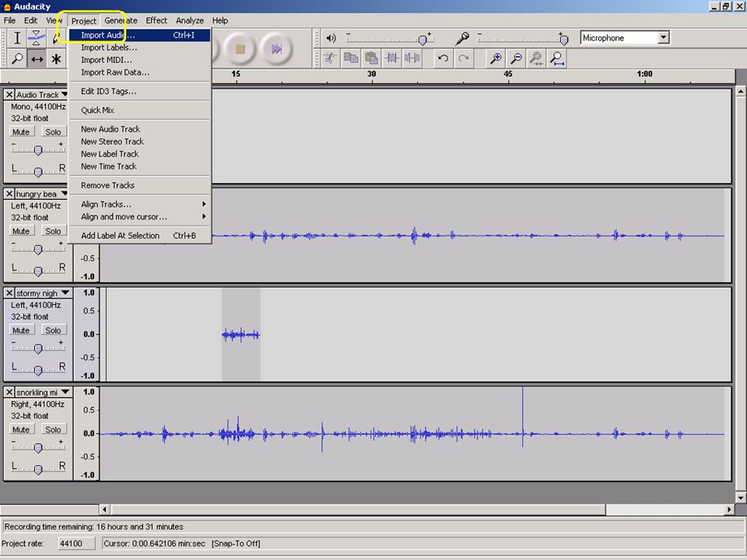The width and height of the screenshot is (747, 560).
Task: Select the Envelope tool
Action: [x=37, y=37]
